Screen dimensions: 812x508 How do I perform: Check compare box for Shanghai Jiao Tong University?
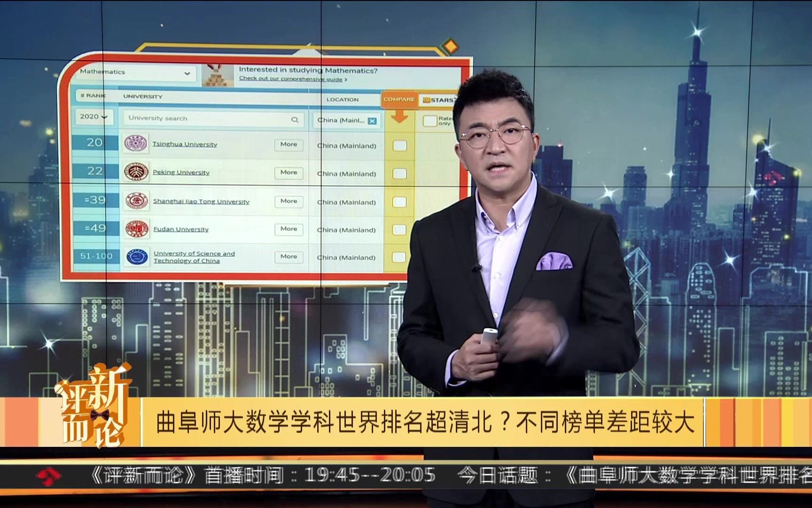pyautogui.click(x=399, y=202)
